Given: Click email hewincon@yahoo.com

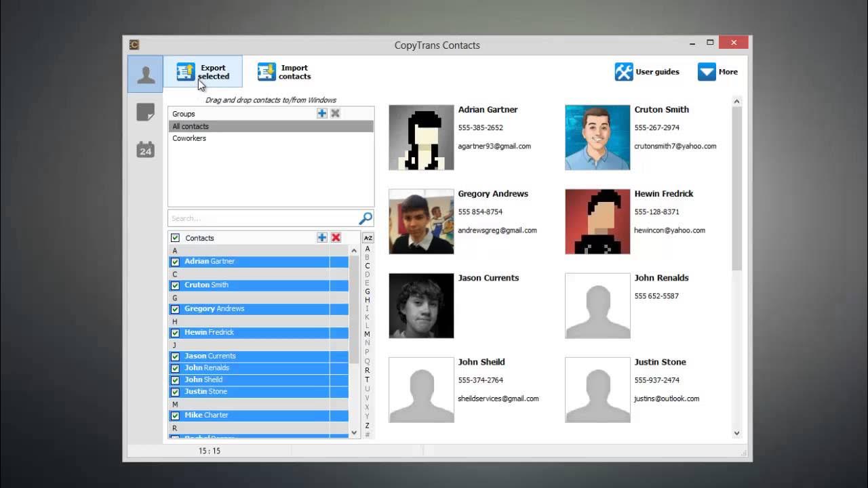Looking at the screenshot, I should [x=669, y=230].
